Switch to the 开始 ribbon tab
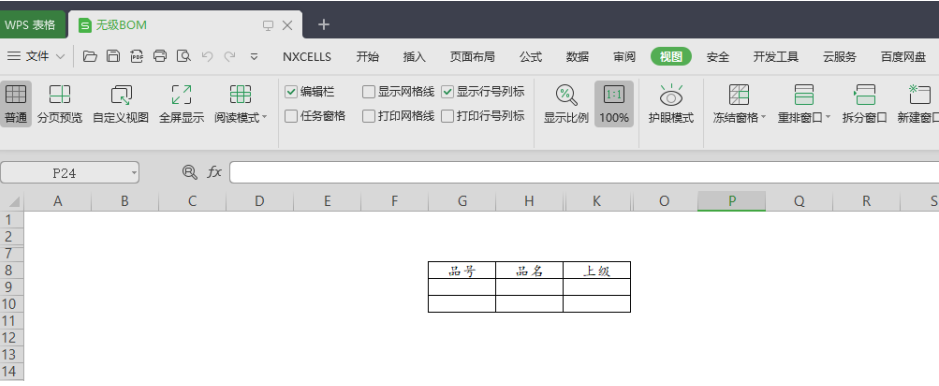 point(367,57)
